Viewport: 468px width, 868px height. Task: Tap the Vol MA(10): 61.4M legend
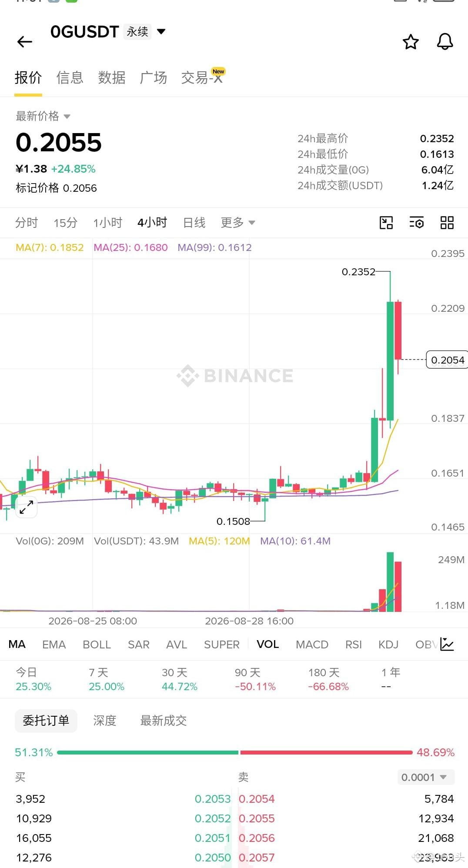pos(295,541)
